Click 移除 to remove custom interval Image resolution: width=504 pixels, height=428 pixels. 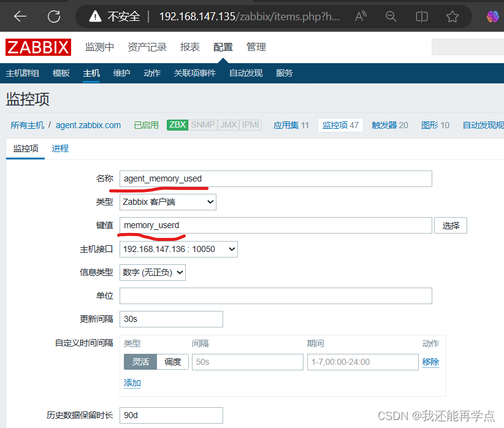430,362
